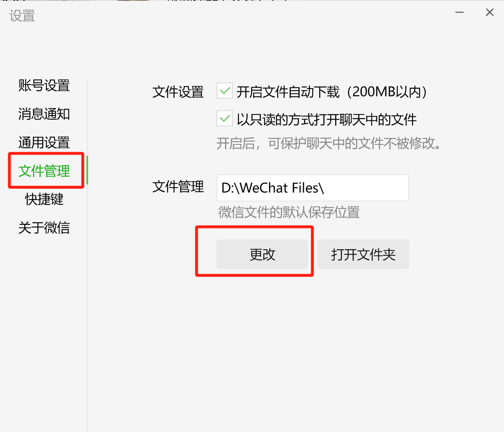The height and width of the screenshot is (432, 504).
Task: Open the 快捷键 settings page
Action: click(x=44, y=199)
